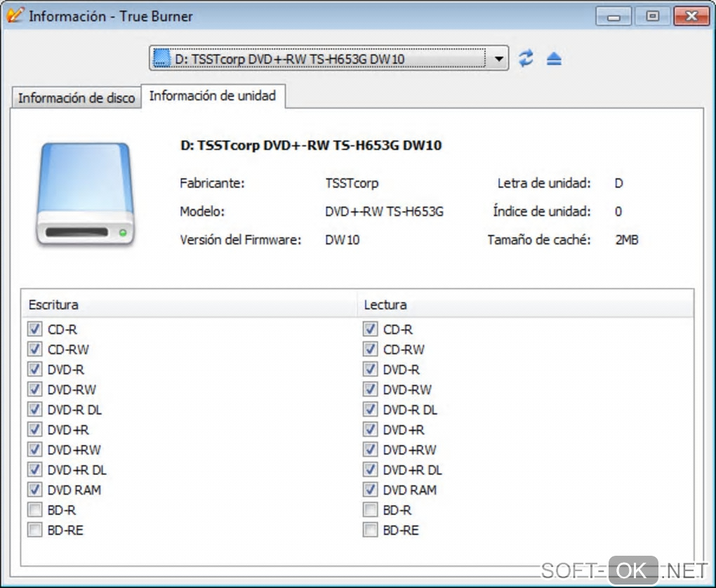
Task: Toggle DVD+R checkbox under Escritura
Action: tap(34, 429)
